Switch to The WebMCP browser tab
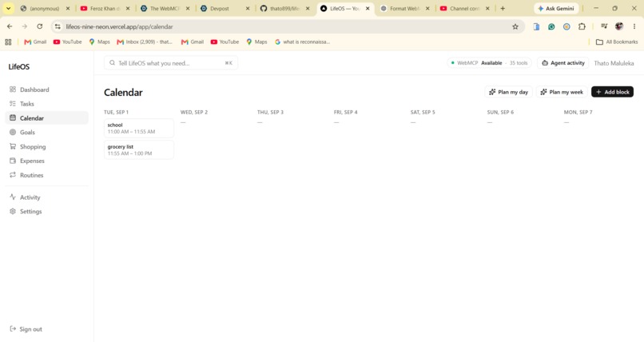This screenshot has height=342, width=644. click(x=165, y=8)
